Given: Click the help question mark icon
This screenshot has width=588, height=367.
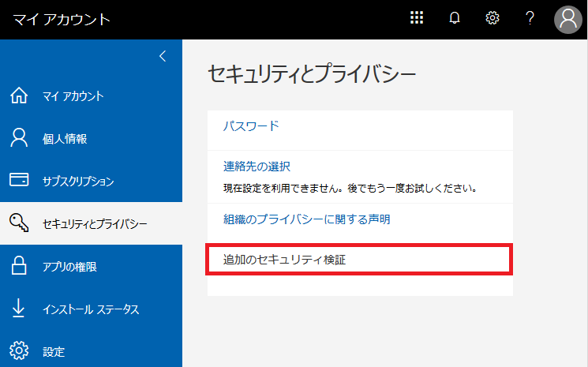Looking at the screenshot, I should pyautogui.click(x=530, y=19).
